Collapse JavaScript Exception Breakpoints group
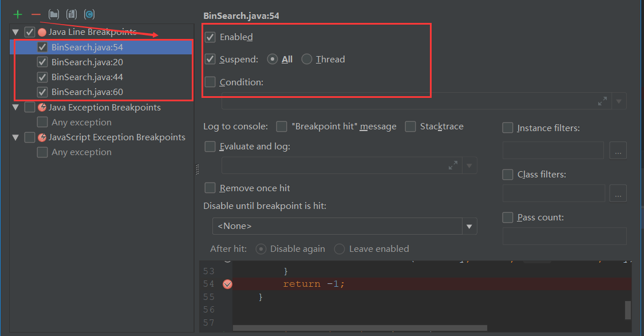Image resolution: width=644 pixels, height=336 pixels. click(x=15, y=137)
